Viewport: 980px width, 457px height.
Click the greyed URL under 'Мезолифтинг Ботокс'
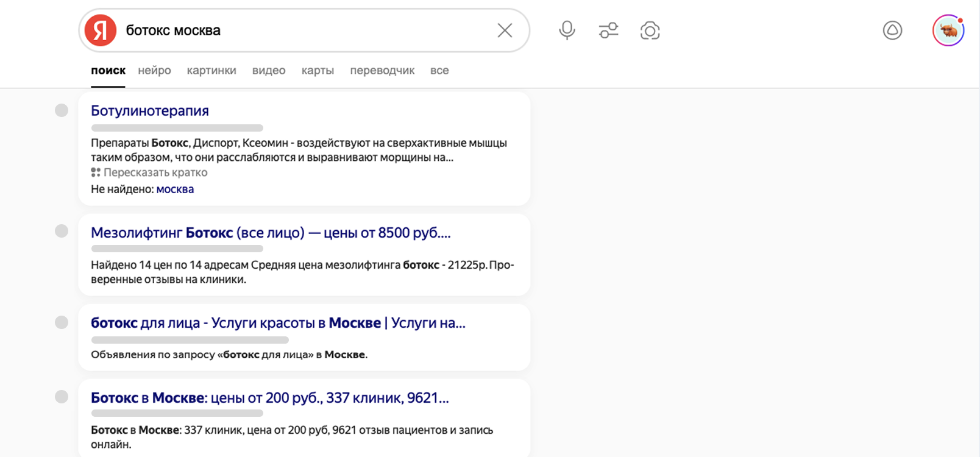point(177,249)
